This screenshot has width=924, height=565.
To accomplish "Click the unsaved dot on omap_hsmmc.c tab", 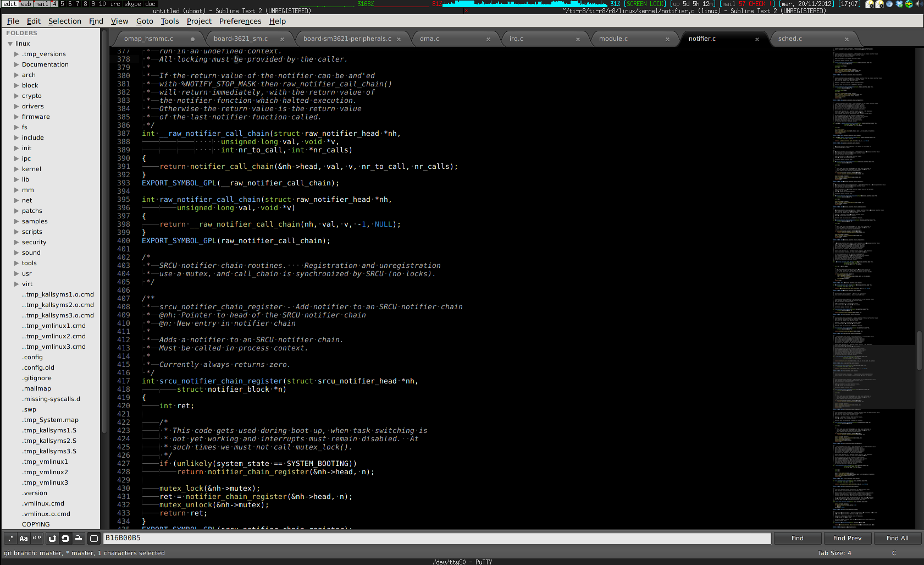I will 192,39.
